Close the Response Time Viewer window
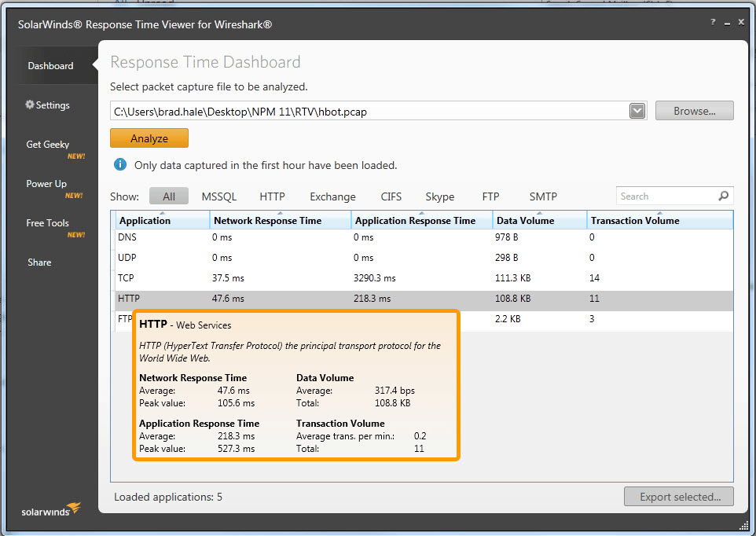Screen dimensions: 756x536 tap(742, 22)
